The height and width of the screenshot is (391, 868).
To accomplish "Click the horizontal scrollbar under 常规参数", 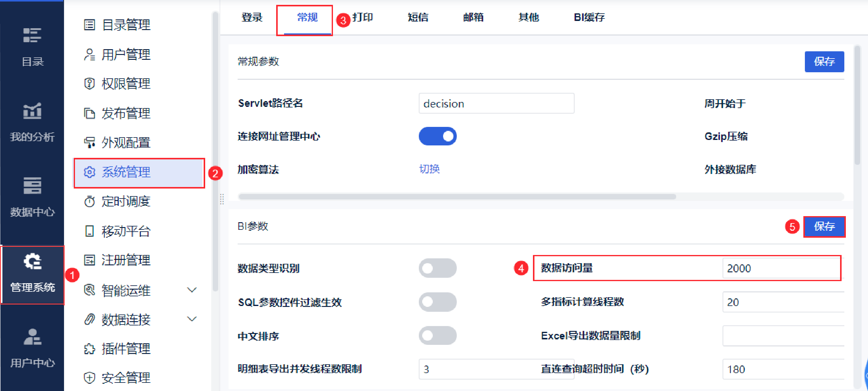I will 457,197.
